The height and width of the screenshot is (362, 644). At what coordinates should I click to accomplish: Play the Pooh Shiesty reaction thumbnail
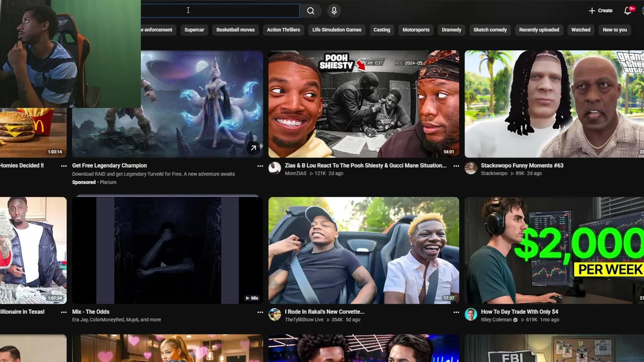tap(364, 104)
